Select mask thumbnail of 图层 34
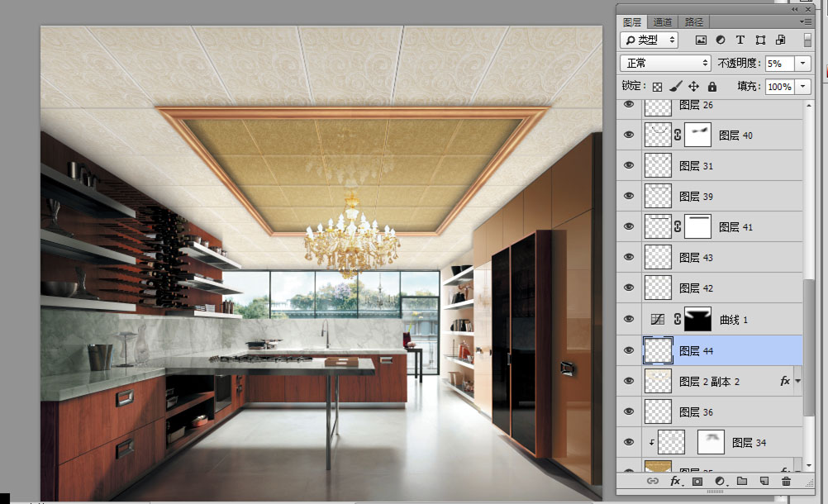Viewport: 828px width, 504px height. click(711, 442)
